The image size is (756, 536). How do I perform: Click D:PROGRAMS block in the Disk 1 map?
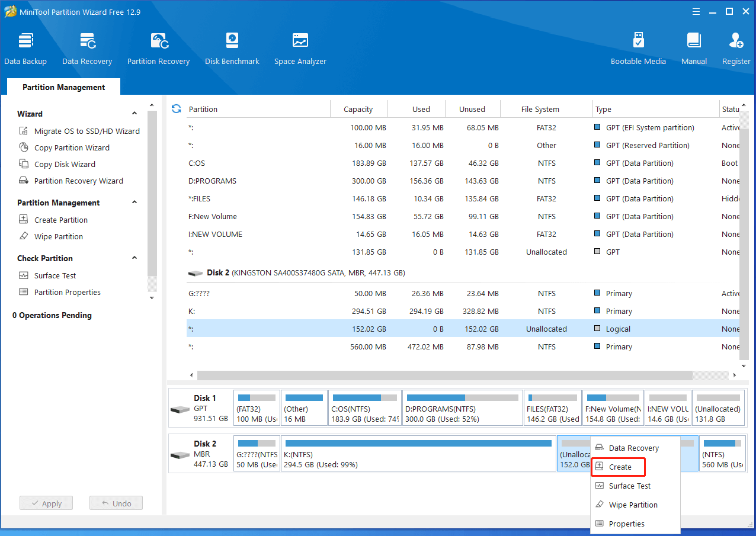462,407
